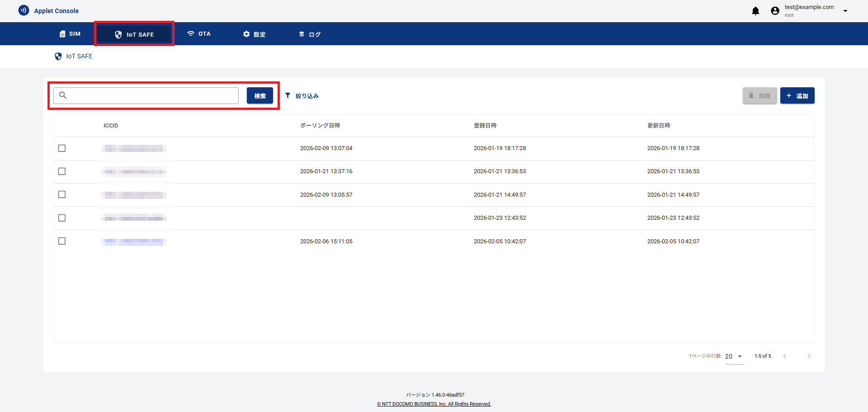Click the 検索 search button
This screenshot has width=868, height=412.
click(x=259, y=95)
